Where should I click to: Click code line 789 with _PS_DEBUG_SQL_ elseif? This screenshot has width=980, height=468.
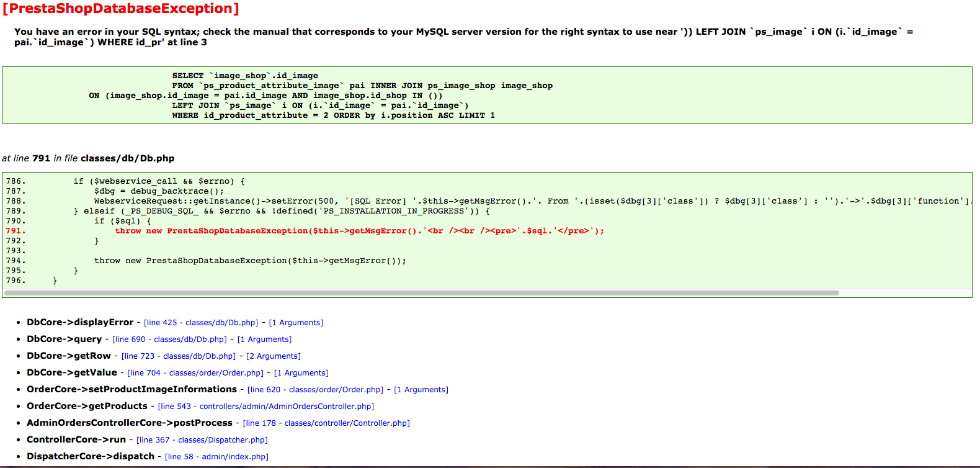tap(282, 211)
